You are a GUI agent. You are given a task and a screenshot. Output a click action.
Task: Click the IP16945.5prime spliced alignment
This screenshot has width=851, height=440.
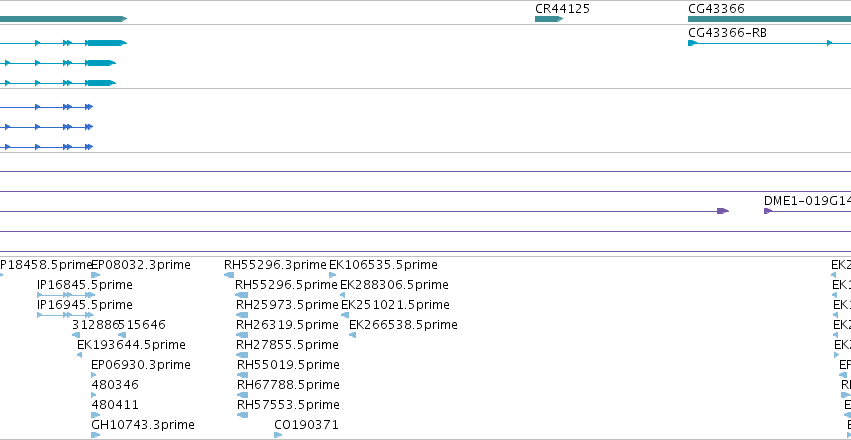coord(65,315)
